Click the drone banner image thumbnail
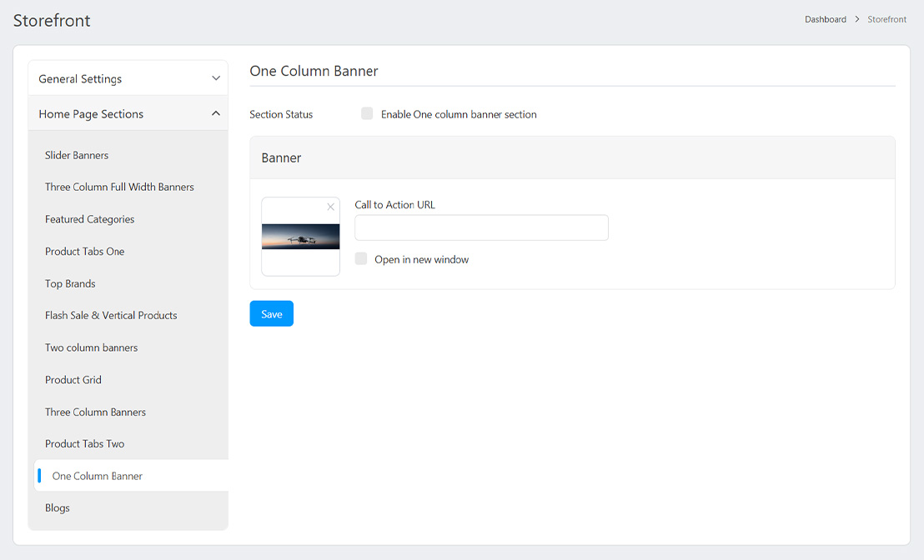The image size is (924, 560). [x=300, y=237]
